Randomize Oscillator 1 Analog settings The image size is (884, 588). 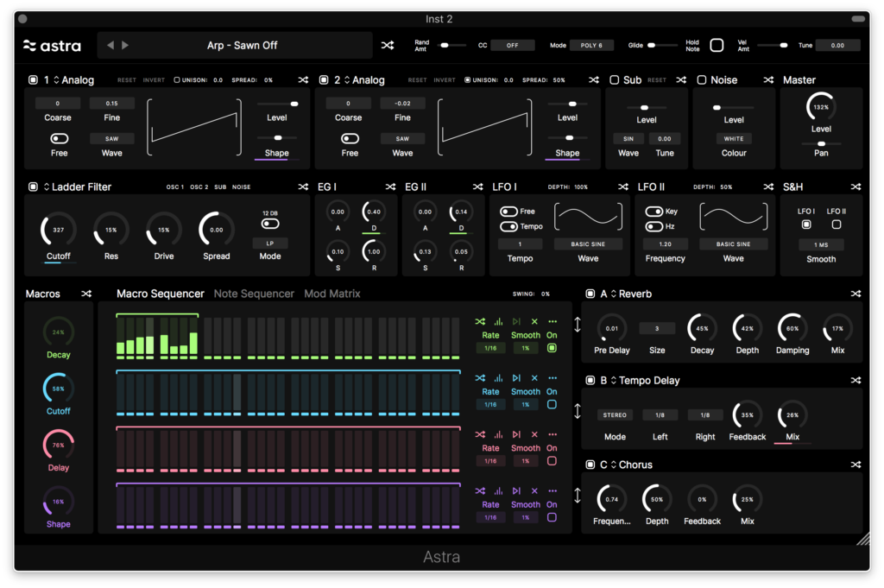303,80
